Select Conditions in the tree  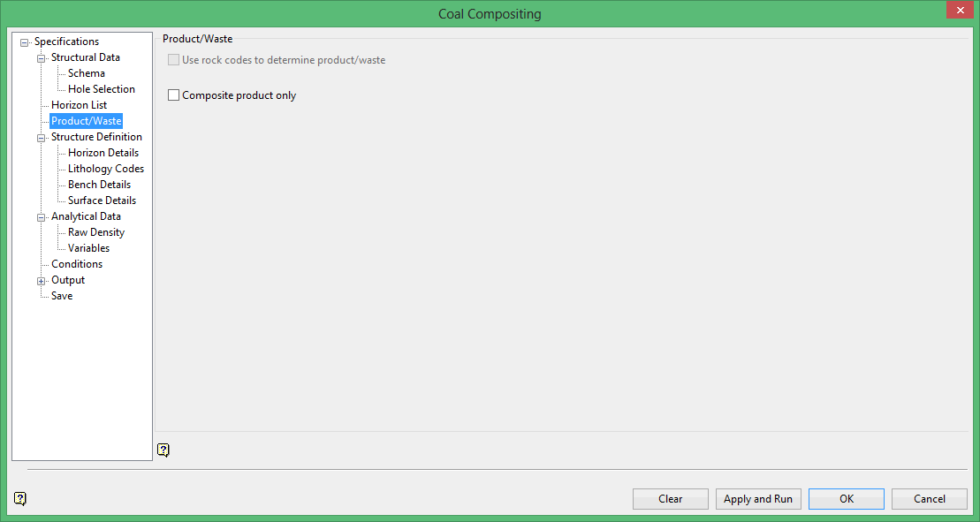coord(77,264)
